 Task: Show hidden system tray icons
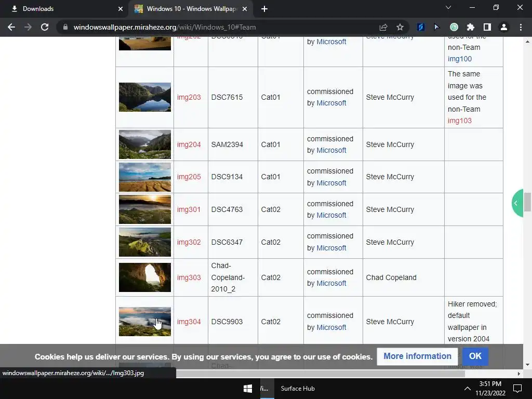(x=467, y=389)
